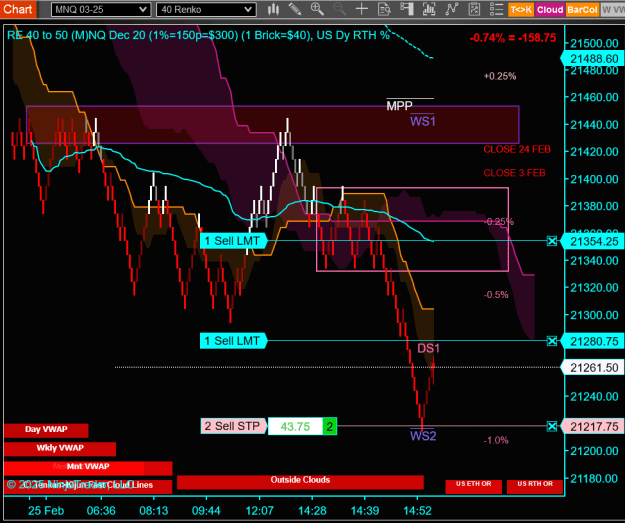Cancel the 21217.75 sell stop order X
The image size is (625, 523).
552,426
